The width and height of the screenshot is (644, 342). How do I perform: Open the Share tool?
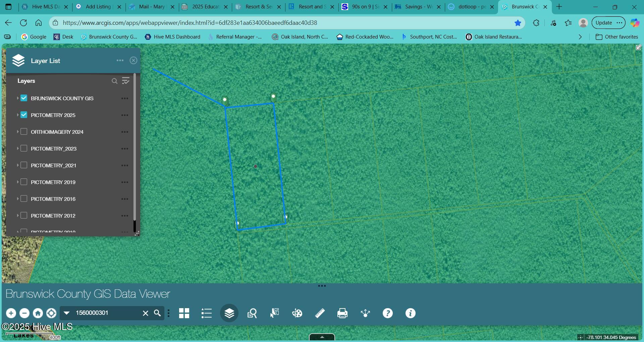point(365,313)
